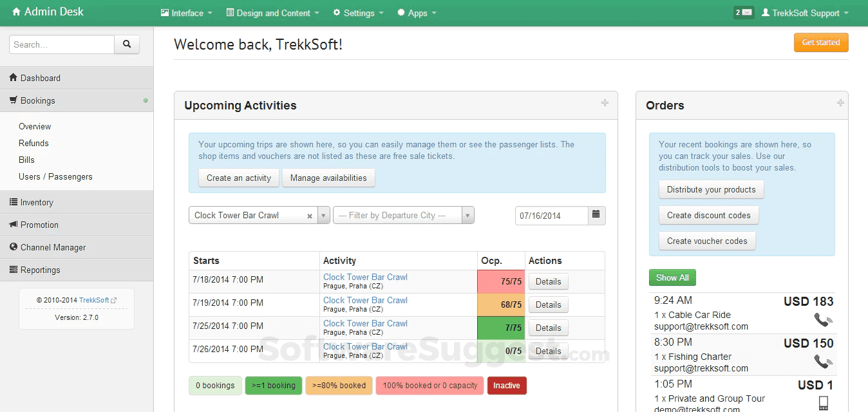Open the Settings menu
Image resolution: width=868 pixels, height=412 pixels.
point(358,12)
